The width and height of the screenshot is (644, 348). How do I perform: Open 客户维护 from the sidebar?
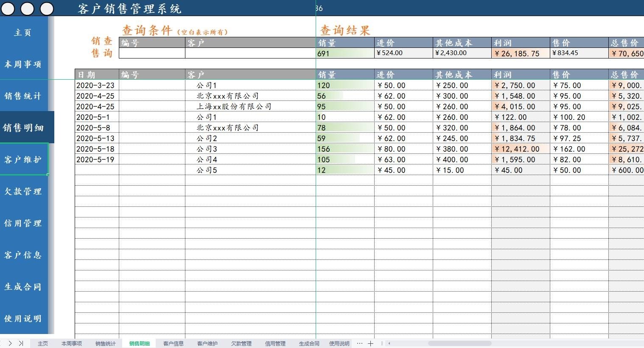tap(24, 159)
